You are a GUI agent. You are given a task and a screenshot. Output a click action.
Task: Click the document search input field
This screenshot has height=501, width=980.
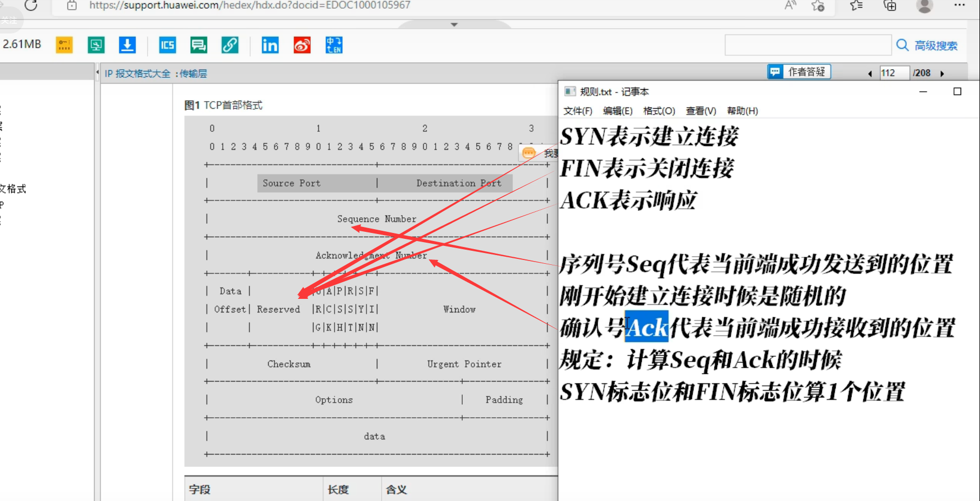point(808,45)
